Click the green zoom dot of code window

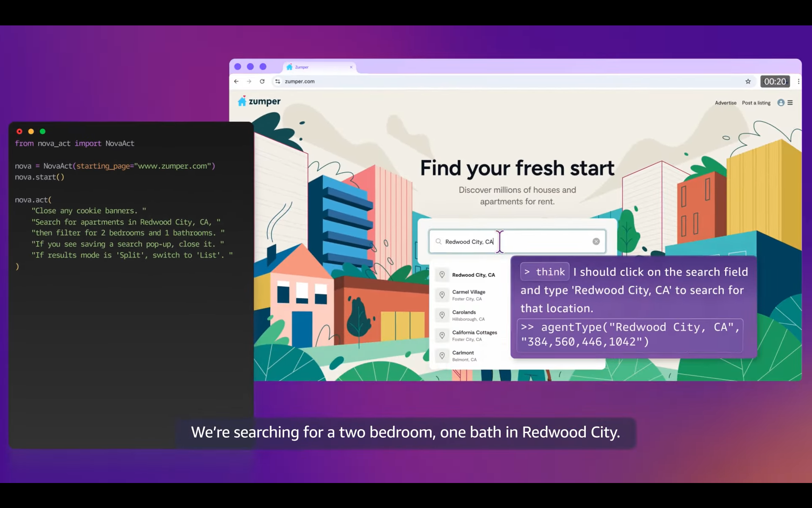tap(42, 131)
